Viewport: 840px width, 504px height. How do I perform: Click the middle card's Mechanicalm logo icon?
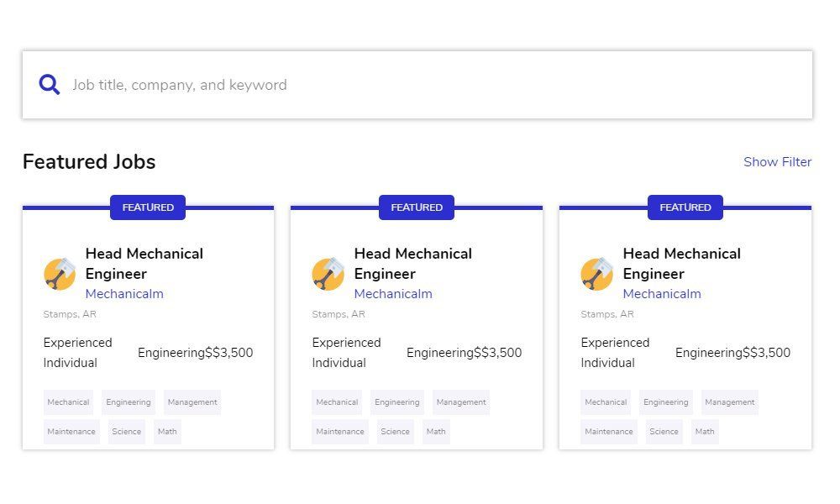pyautogui.click(x=328, y=274)
